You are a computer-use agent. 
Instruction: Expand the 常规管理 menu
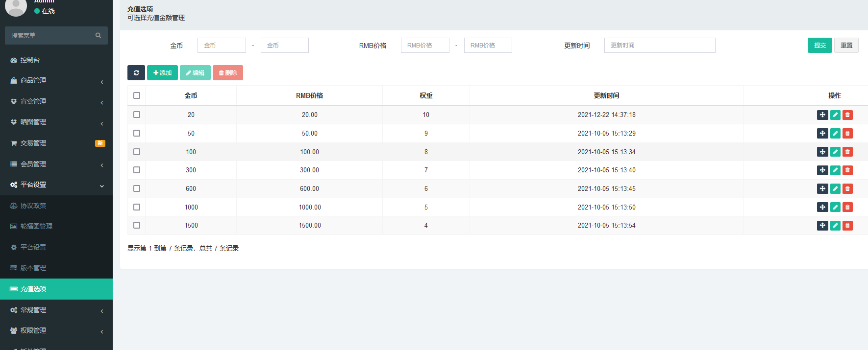click(56, 310)
